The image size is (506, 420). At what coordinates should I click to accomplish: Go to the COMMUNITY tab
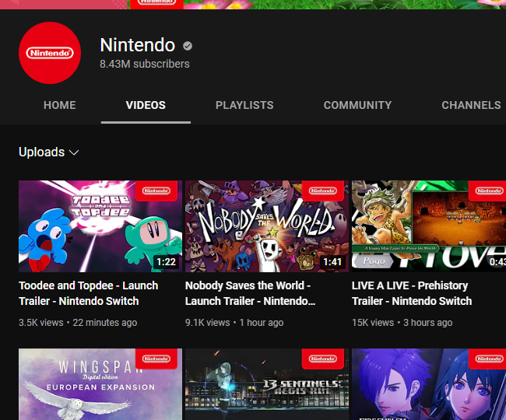357,105
